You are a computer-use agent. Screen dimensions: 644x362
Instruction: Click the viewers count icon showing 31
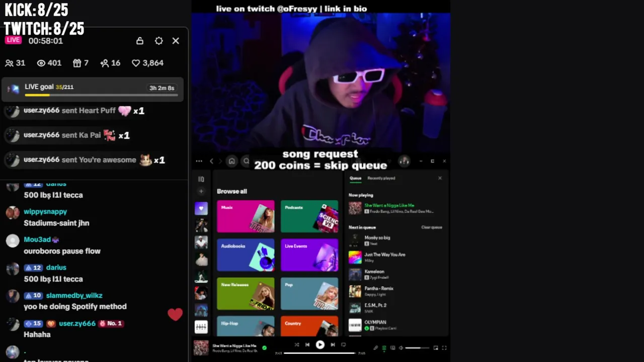point(9,63)
